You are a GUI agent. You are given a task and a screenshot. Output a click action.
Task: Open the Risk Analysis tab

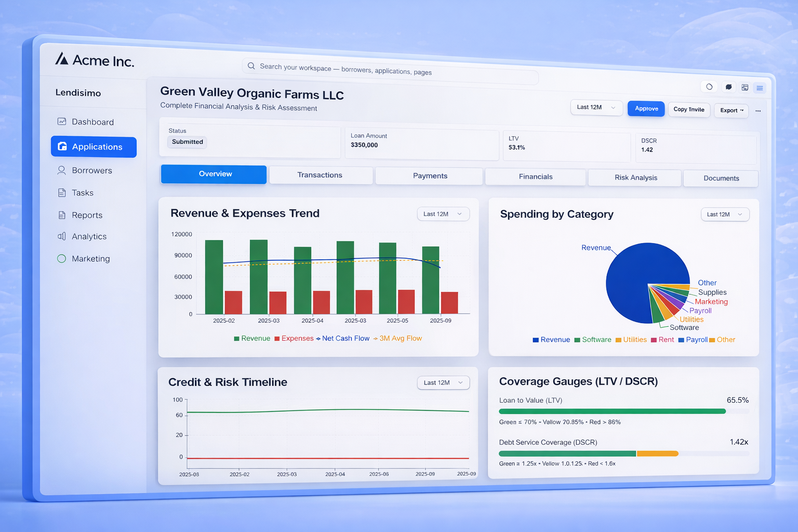(635, 178)
